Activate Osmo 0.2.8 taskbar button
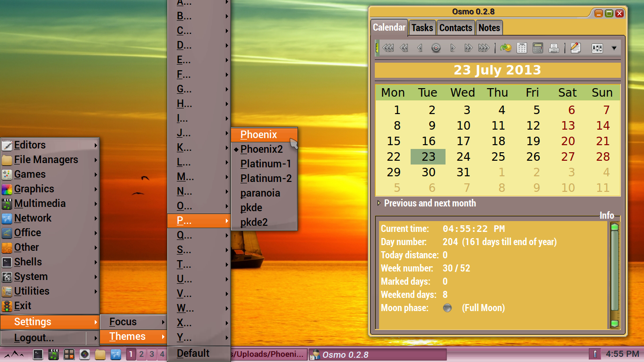 [x=378, y=354]
